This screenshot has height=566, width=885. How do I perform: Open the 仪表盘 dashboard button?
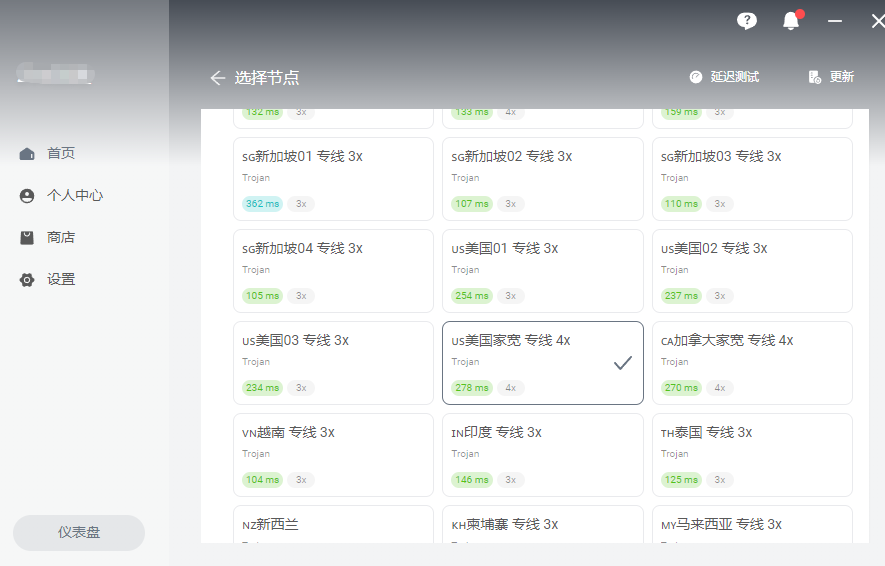pyautogui.click(x=79, y=533)
